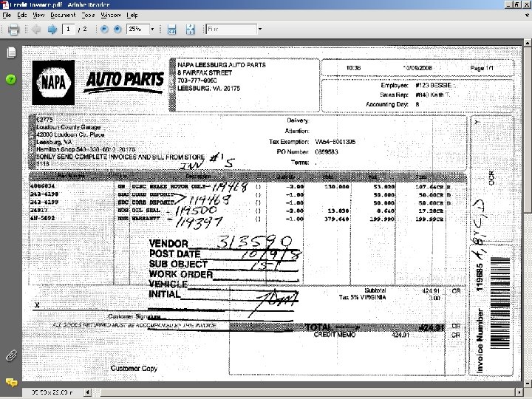
Task: Click the Adobe Reader title bar icon
Action: pyautogui.click(x=4, y=4)
